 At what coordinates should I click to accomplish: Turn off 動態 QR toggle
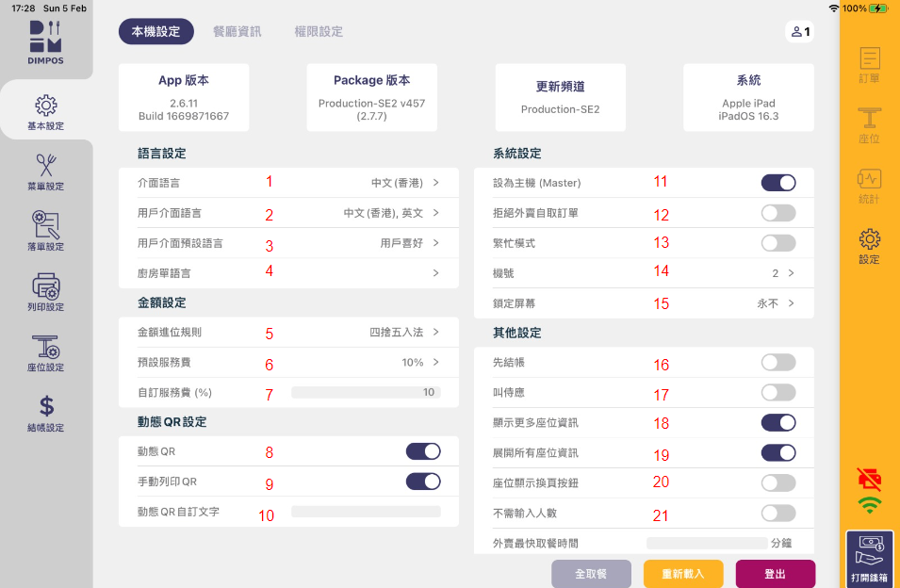click(x=423, y=451)
